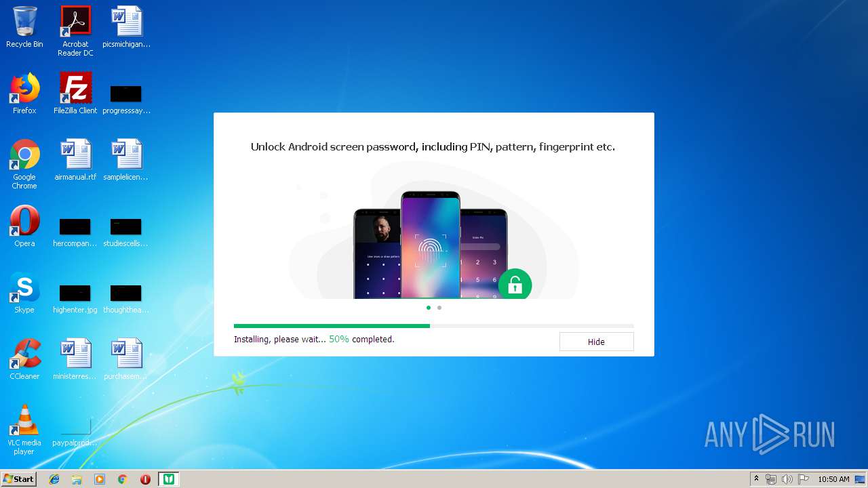Click the 10:50 AM clock
Image resolution: width=868 pixels, height=488 pixels.
[833, 479]
